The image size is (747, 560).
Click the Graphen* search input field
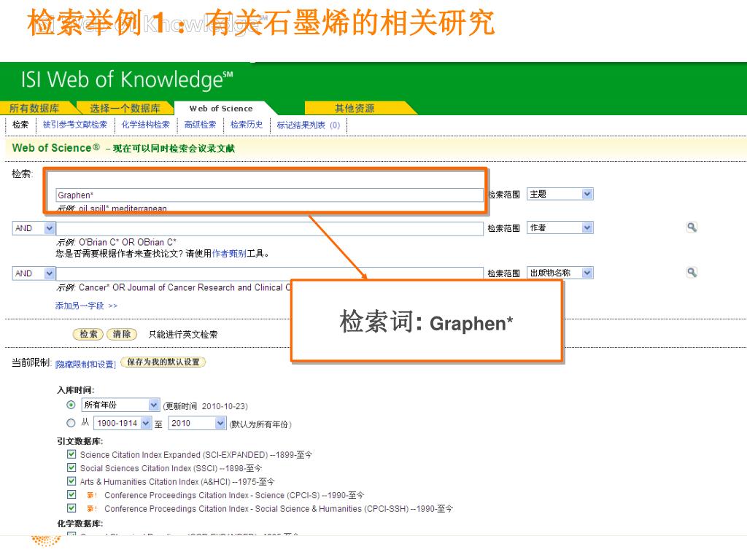click(270, 195)
